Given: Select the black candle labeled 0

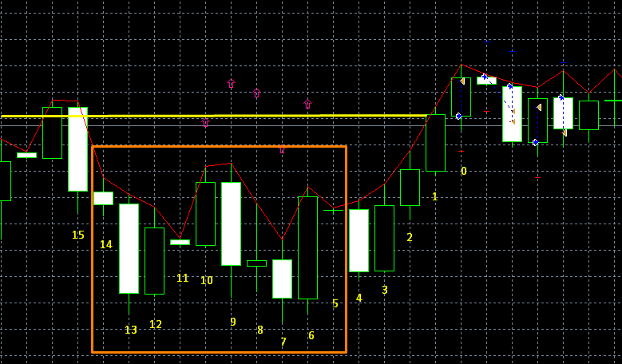Looking at the screenshot, I should click(461, 97).
